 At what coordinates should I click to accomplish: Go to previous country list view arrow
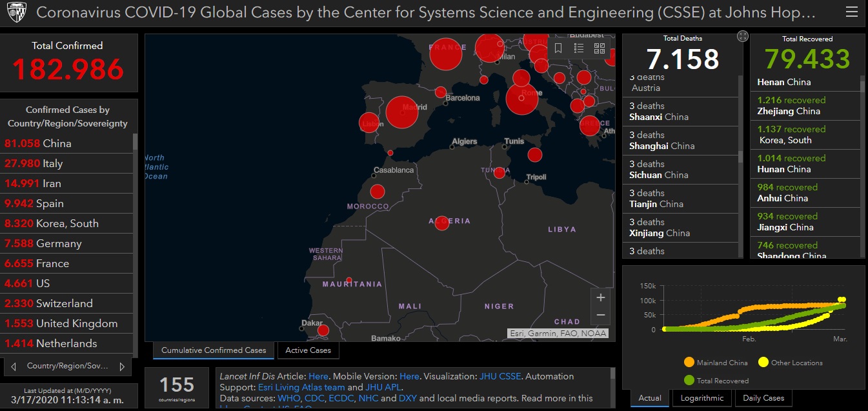tap(14, 366)
